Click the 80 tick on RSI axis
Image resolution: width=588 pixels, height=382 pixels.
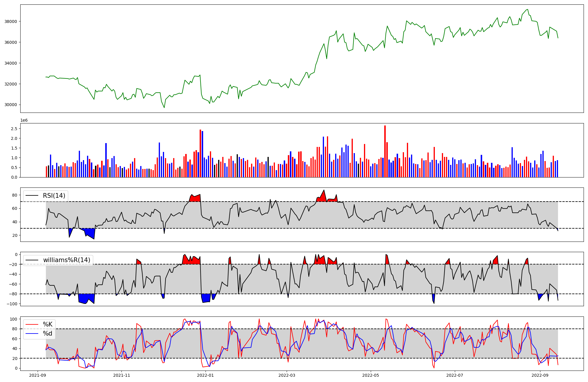[14, 195]
